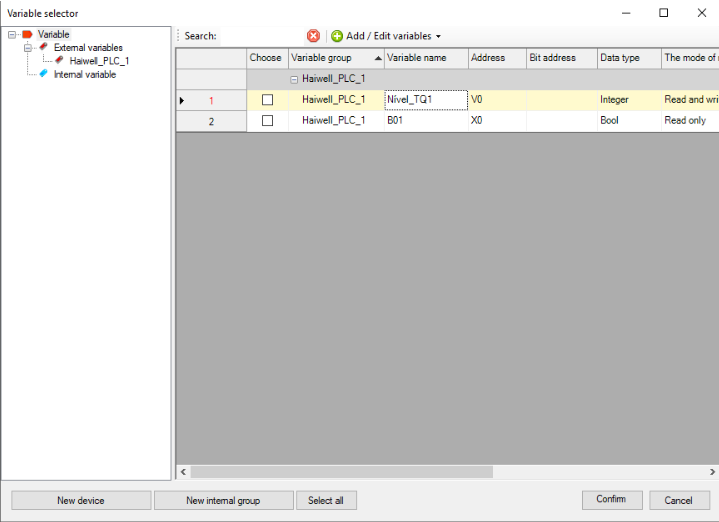Click the red Variable root tag icon
719x522 pixels.
(27, 34)
